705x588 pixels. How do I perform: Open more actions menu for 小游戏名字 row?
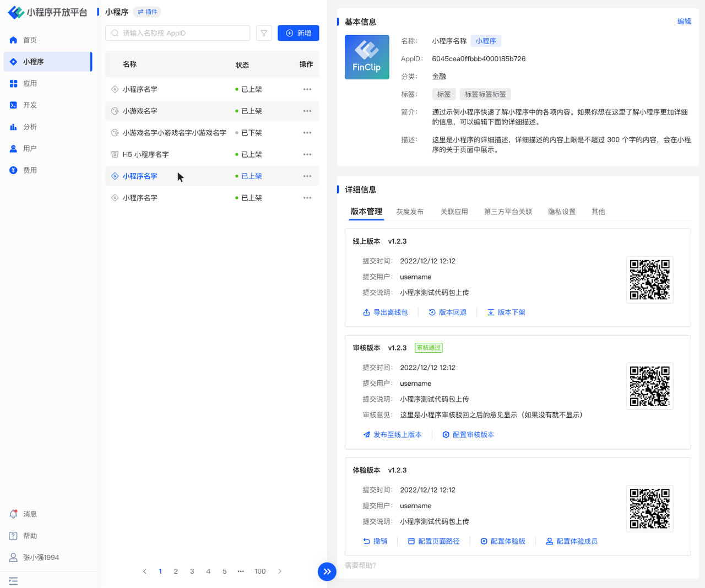pos(307,111)
